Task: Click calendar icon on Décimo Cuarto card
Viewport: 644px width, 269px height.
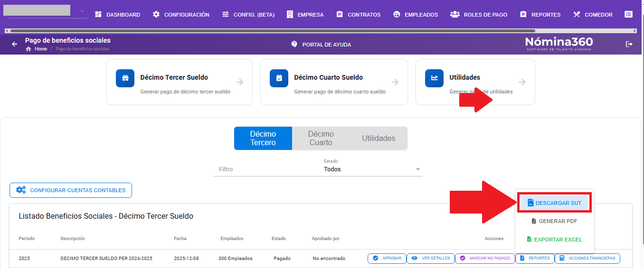Action: point(279,78)
